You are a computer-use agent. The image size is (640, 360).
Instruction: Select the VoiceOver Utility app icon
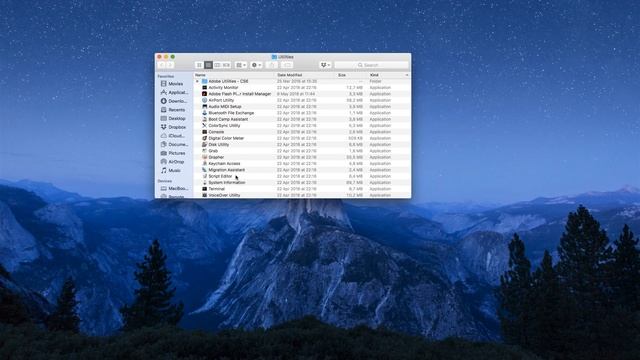[x=204, y=195]
